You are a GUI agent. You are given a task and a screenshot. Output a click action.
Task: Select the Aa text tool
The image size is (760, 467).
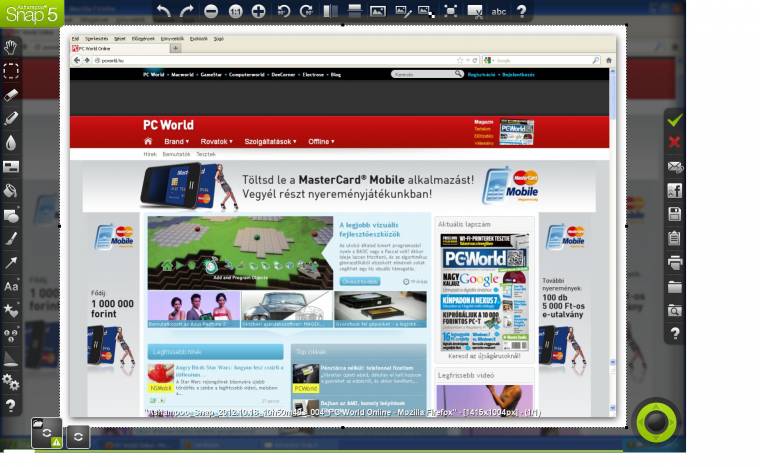point(11,286)
